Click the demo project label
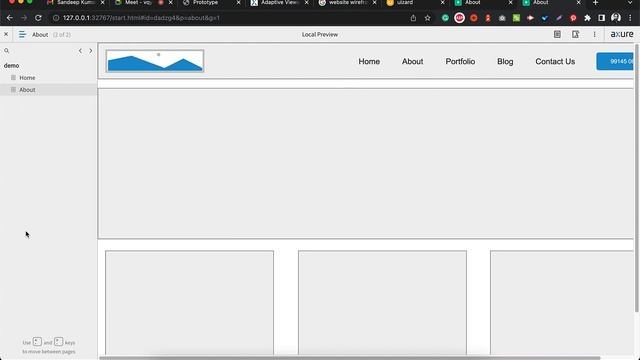 tap(11, 65)
